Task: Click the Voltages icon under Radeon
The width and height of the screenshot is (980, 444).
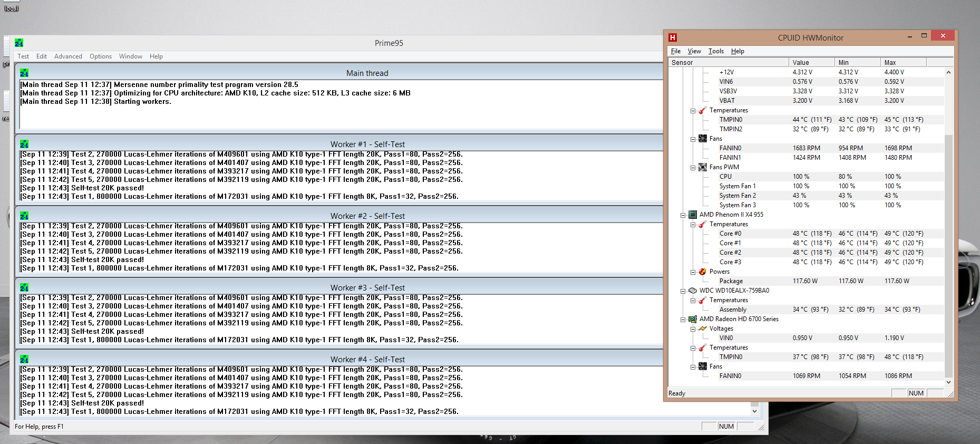Action: tap(703, 329)
